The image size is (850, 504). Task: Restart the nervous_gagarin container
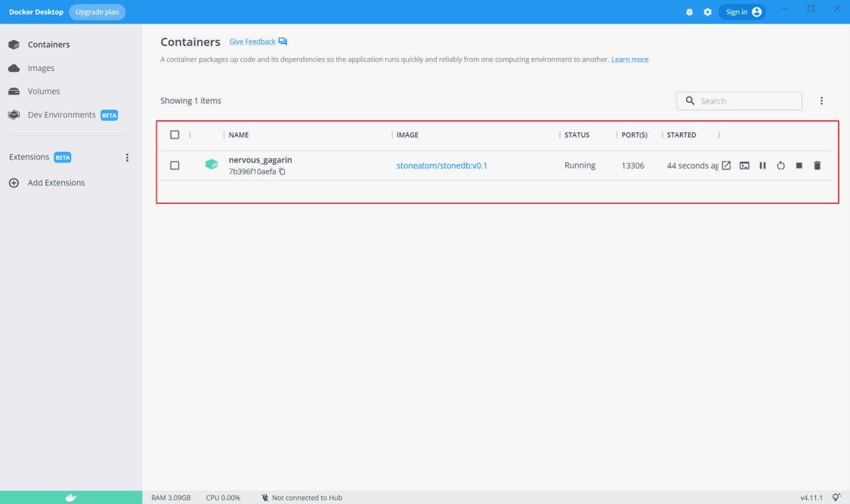pyautogui.click(x=780, y=165)
